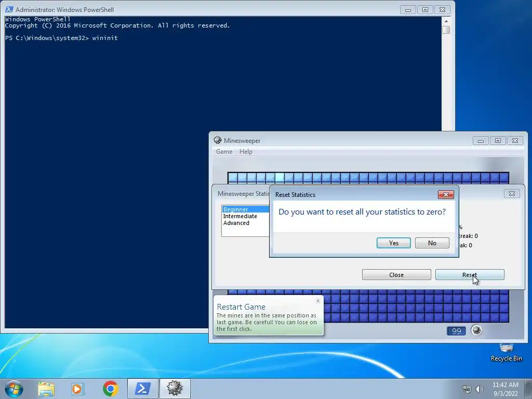The width and height of the screenshot is (532, 399).
Task: Select the Recycle Bin desktop icon
Action: tap(506, 353)
